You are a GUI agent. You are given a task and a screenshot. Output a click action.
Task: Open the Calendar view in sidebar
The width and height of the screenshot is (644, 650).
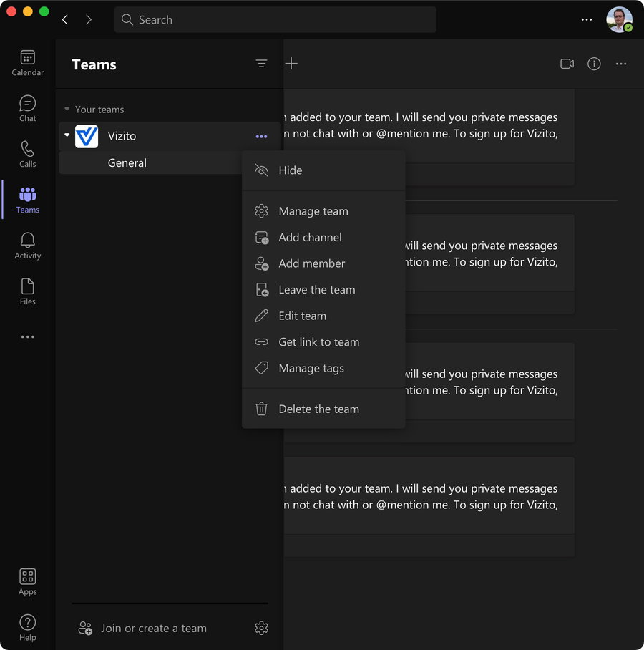(27, 63)
